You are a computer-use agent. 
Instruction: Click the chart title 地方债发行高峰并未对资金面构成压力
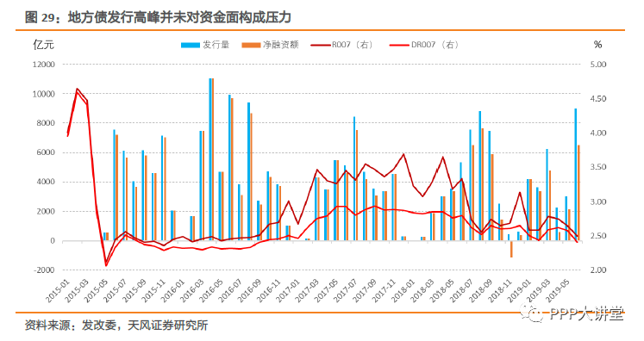pyautogui.click(x=179, y=17)
